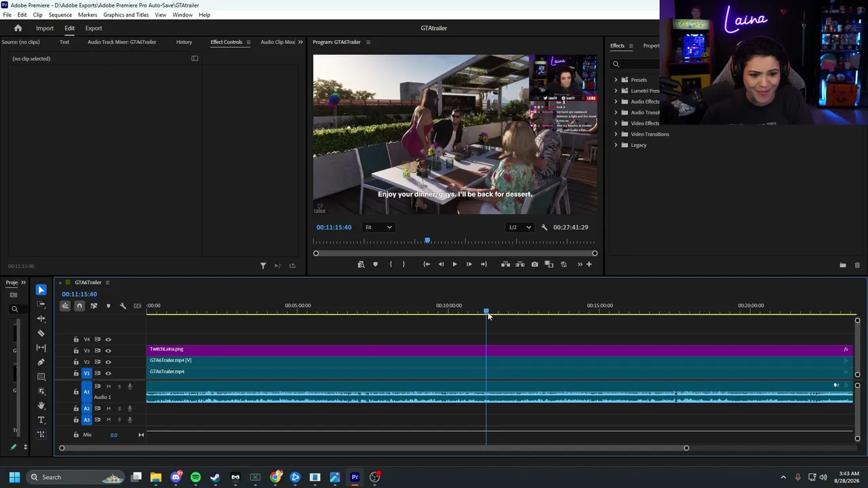This screenshot has height=488, width=868.
Task: Switch to the Export workspace tab
Action: (x=94, y=28)
